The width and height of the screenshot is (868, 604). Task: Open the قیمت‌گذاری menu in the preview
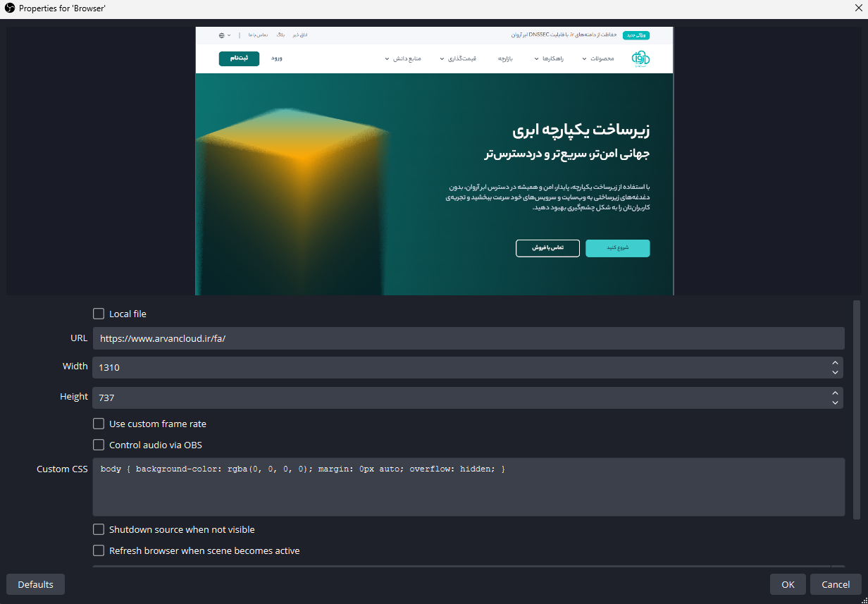click(461, 58)
